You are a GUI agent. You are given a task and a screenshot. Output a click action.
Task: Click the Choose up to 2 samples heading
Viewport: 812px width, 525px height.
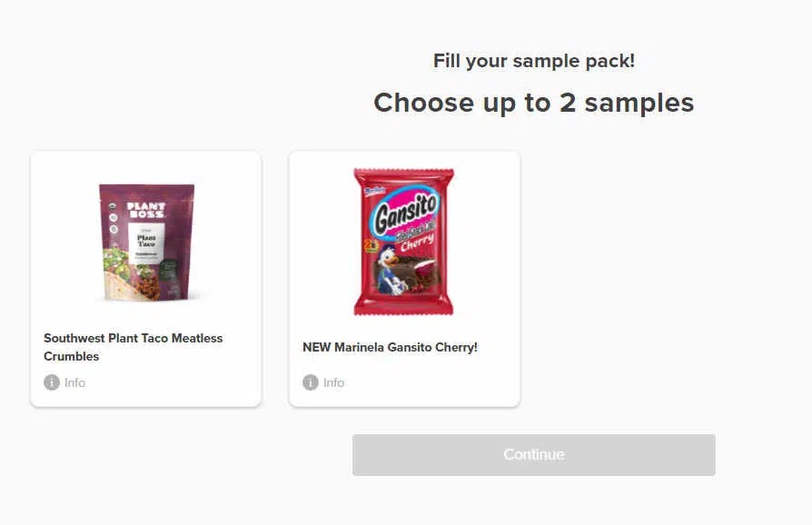click(533, 103)
